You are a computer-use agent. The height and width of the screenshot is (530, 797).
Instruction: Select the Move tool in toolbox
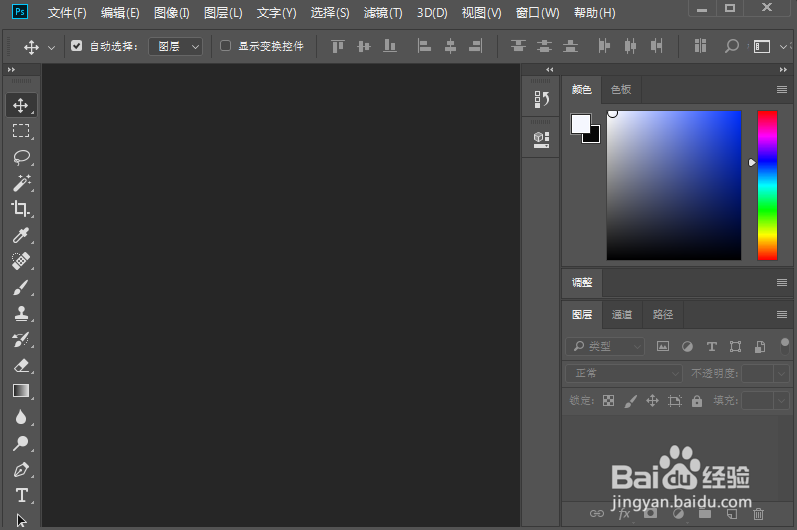[21, 105]
